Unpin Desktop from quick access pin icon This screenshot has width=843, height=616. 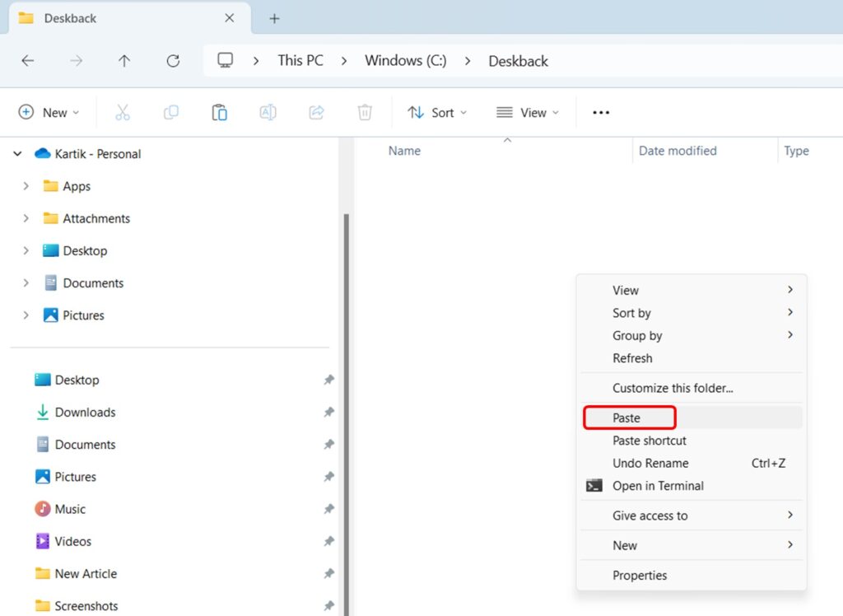[x=328, y=380]
